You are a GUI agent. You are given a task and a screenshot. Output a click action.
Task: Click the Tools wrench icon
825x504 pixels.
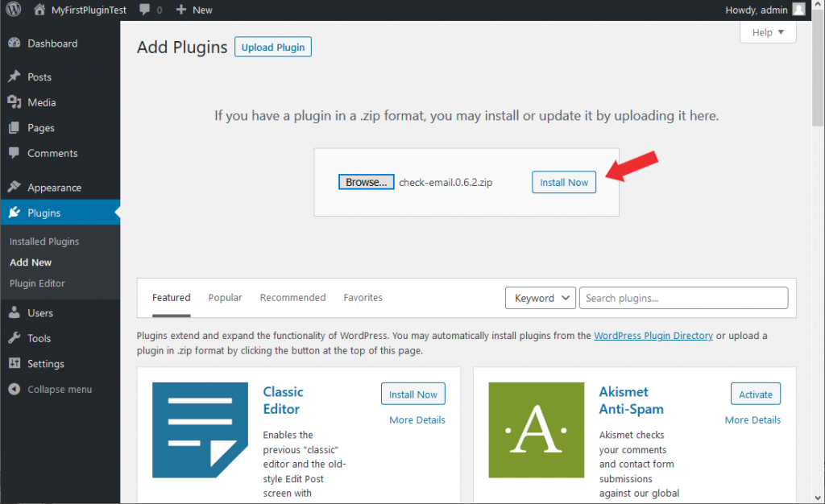point(14,338)
